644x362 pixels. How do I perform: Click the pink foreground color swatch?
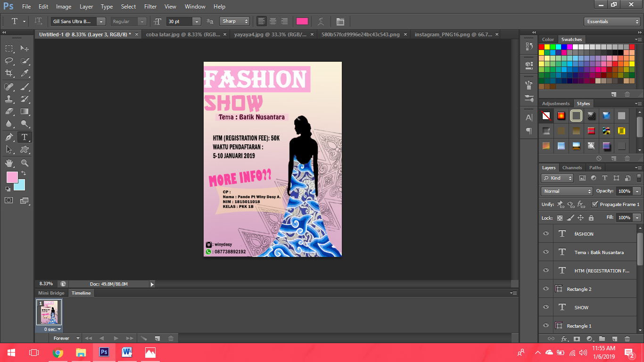[x=12, y=178]
